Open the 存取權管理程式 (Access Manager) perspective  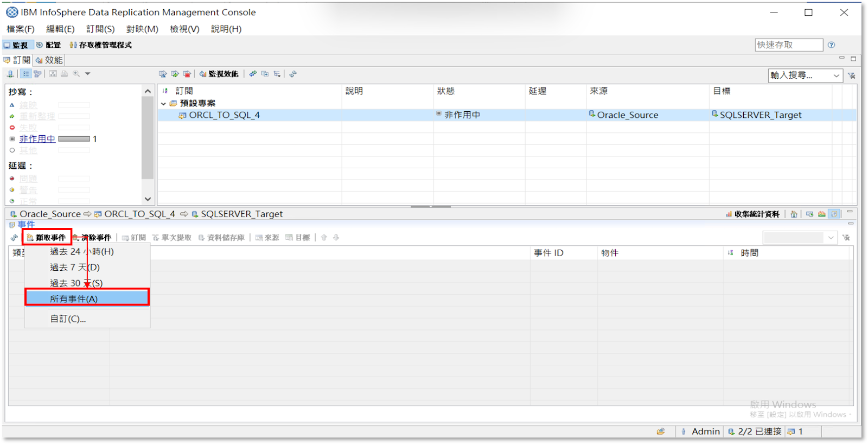(x=101, y=45)
